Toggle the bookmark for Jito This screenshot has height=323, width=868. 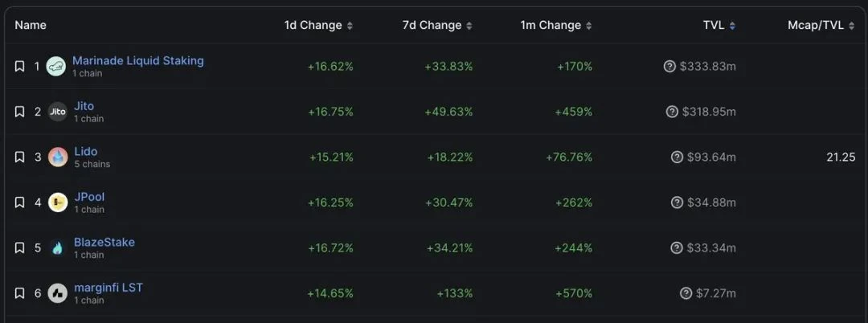pos(20,112)
